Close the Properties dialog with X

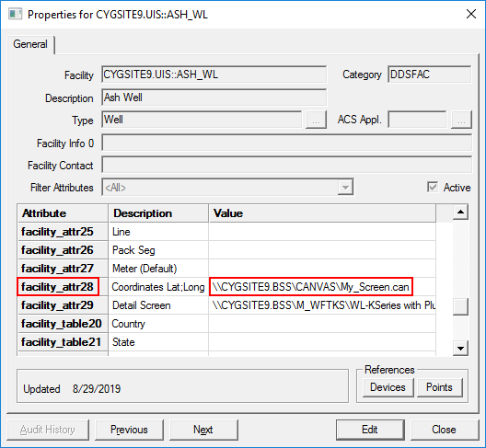coord(471,14)
